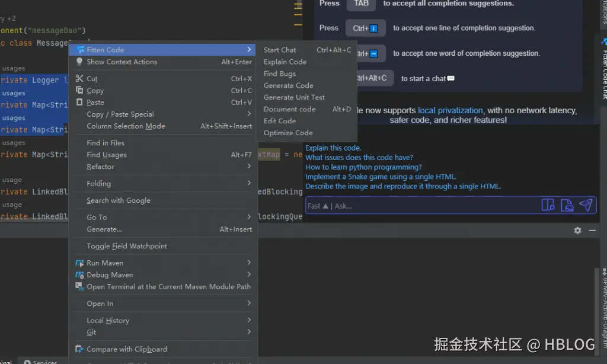Choose Toggle Field Watchpoint
The height and width of the screenshot is (364, 607).
coord(163,246)
